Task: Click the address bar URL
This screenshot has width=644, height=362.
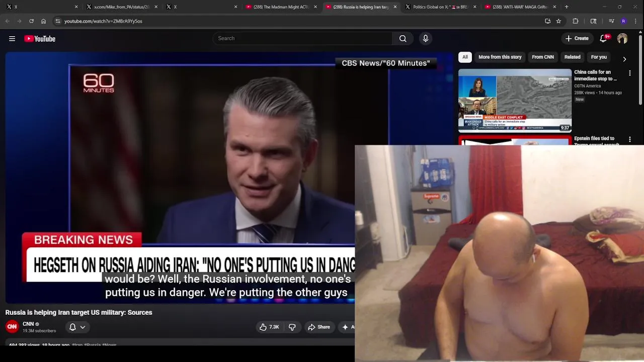Action: coord(103,21)
